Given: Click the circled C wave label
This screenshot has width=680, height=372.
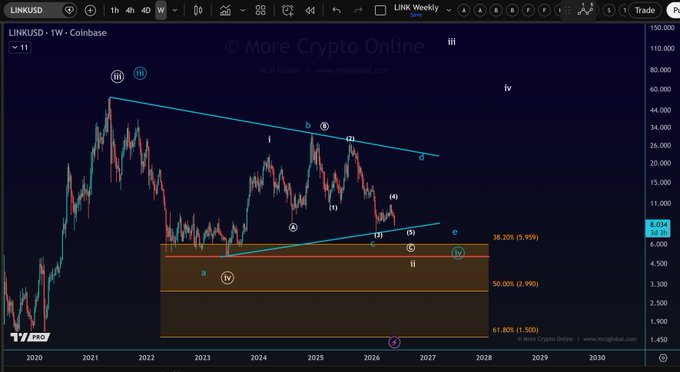Looking at the screenshot, I should (x=410, y=248).
